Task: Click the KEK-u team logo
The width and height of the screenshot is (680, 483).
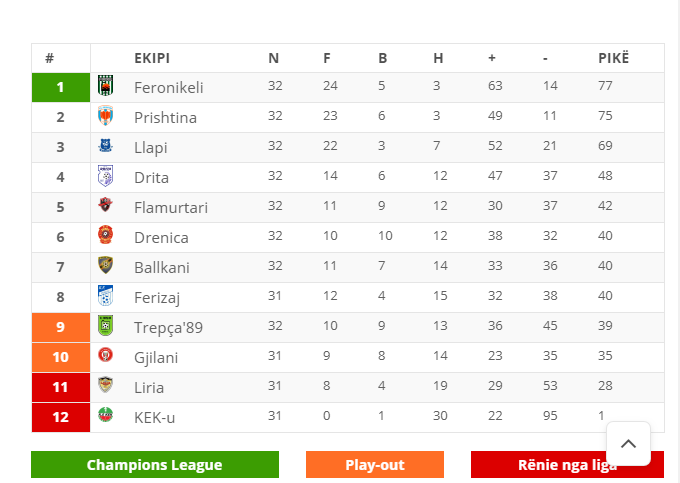Action: coord(105,415)
